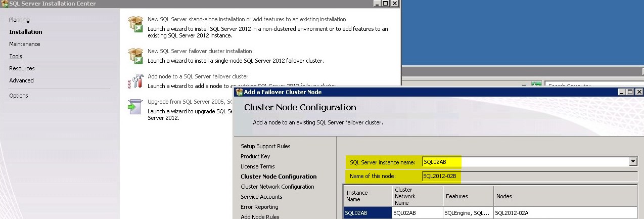
Task: Open the Resources section
Action: 22,68
